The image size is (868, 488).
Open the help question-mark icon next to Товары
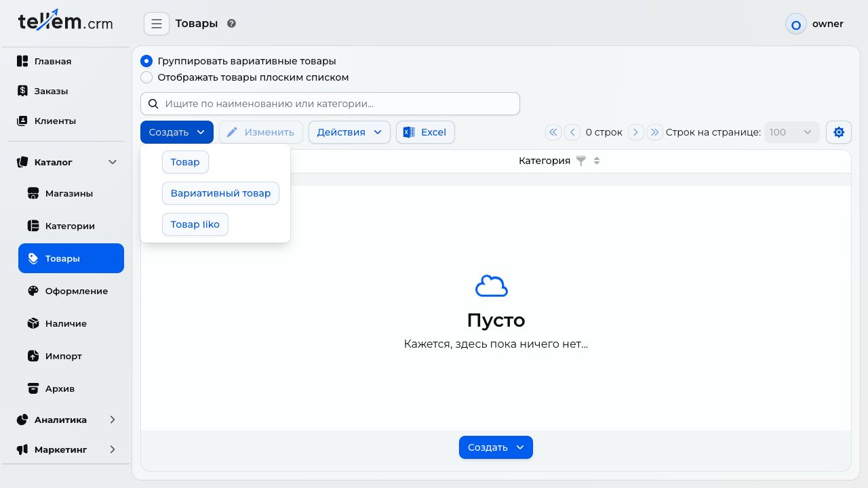[231, 24]
